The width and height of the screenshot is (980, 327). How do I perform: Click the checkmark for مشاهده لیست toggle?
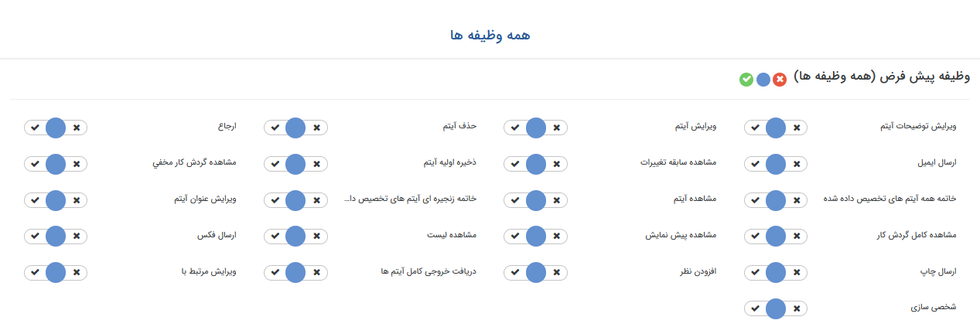(x=275, y=237)
